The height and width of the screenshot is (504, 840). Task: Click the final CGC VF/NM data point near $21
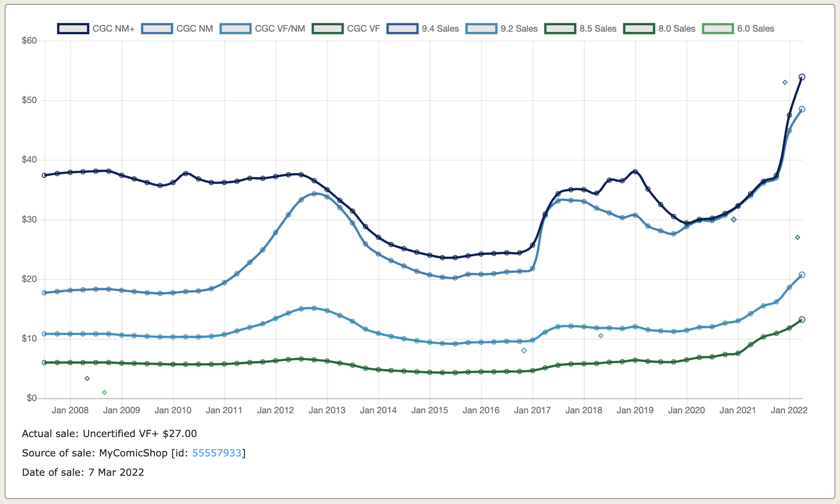coord(802,275)
